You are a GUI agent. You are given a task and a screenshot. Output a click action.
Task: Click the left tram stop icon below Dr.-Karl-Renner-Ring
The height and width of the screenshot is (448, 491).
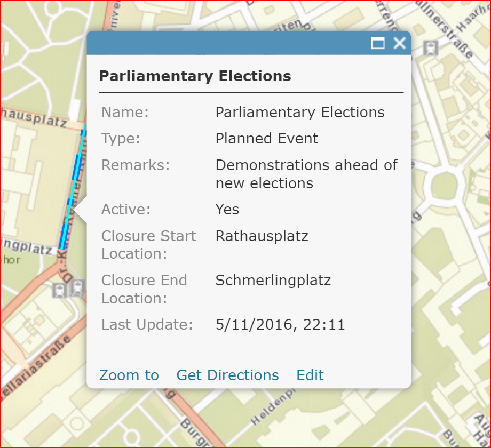pos(59,290)
